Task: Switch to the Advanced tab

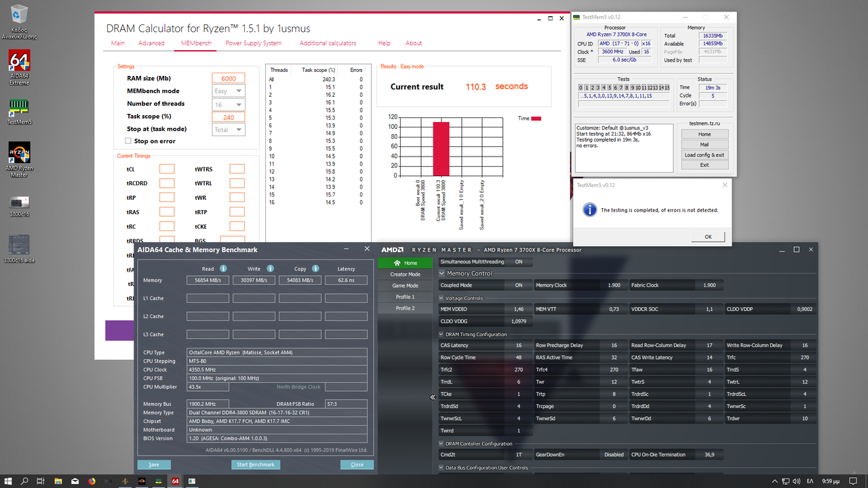Action: pyautogui.click(x=151, y=43)
